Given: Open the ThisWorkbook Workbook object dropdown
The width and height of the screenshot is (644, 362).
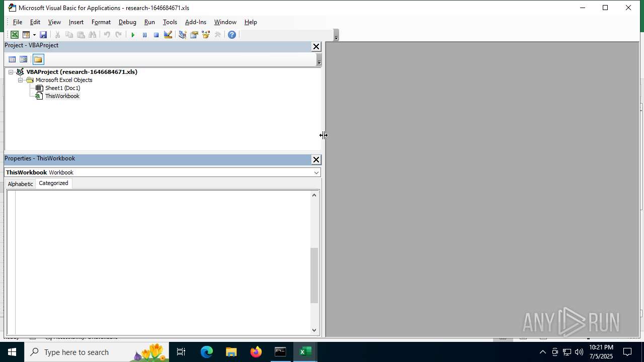Looking at the screenshot, I should [316, 172].
